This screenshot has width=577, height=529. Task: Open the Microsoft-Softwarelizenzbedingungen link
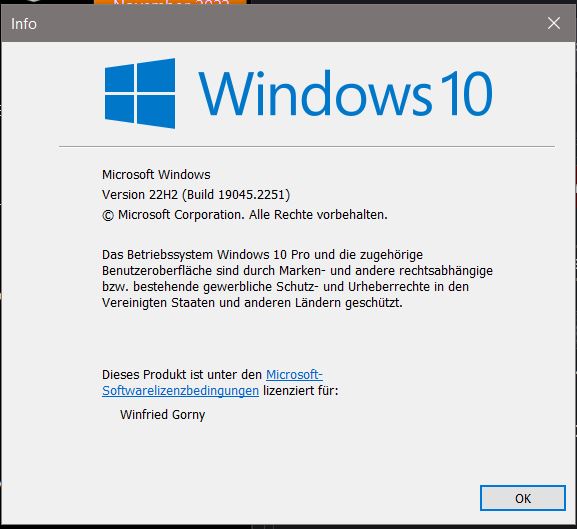point(212,383)
